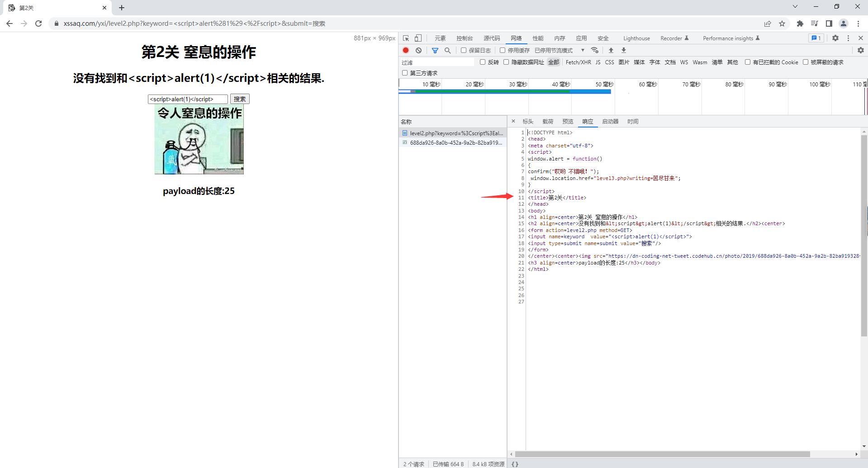Screen dimensions: 868x468
Task: Clear the network log
Action: (x=419, y=50)
